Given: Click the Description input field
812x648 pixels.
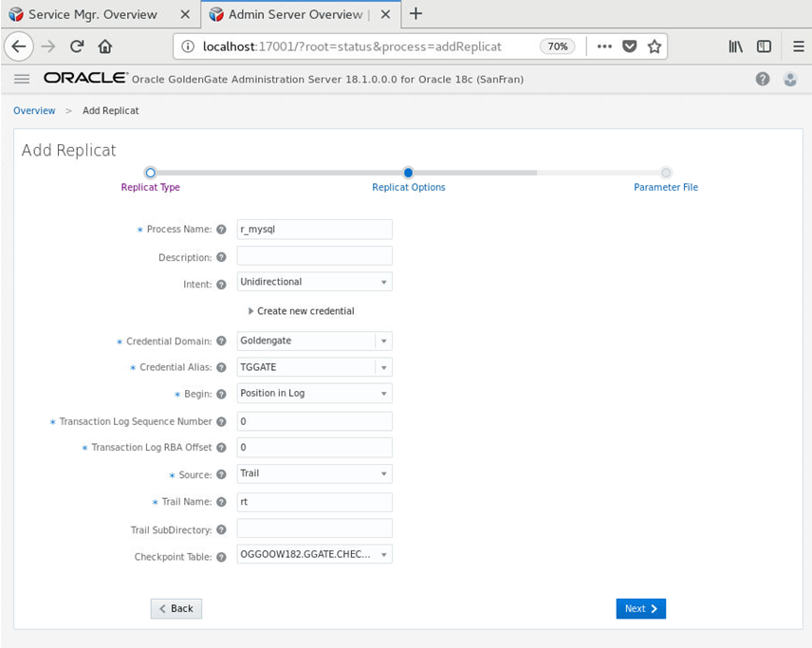Looking at the screenshot, I should pyautogui.click(x=314, y=256).
